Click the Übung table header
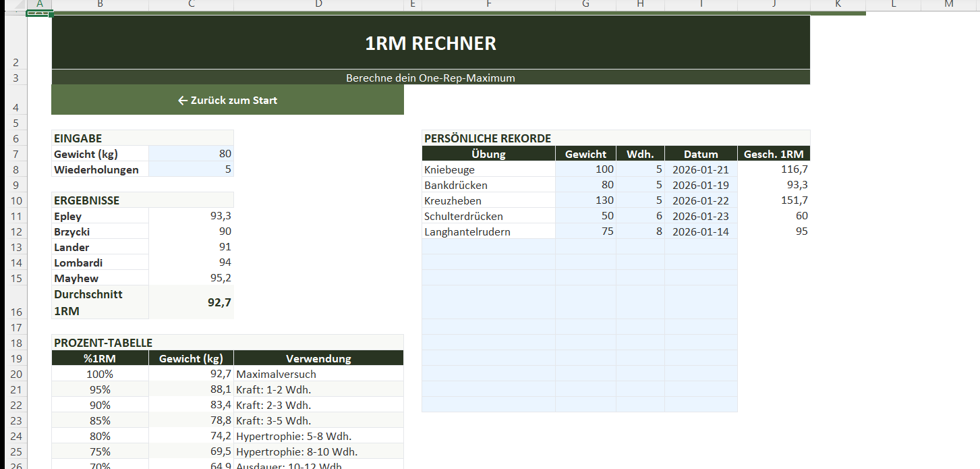980x469 pixels. pos(488,154)
